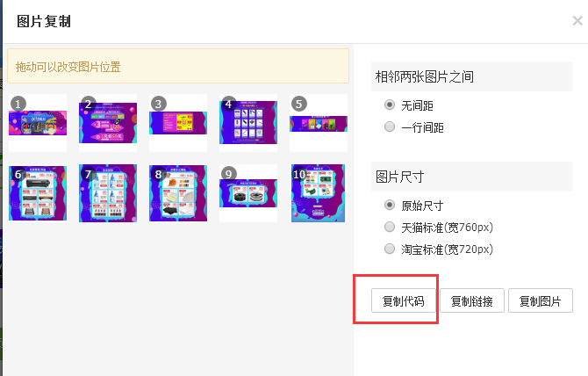Click thumbnail 9 with filament spools
The height and width of the screenshot is (376, 588).
(x=248, y=193)
